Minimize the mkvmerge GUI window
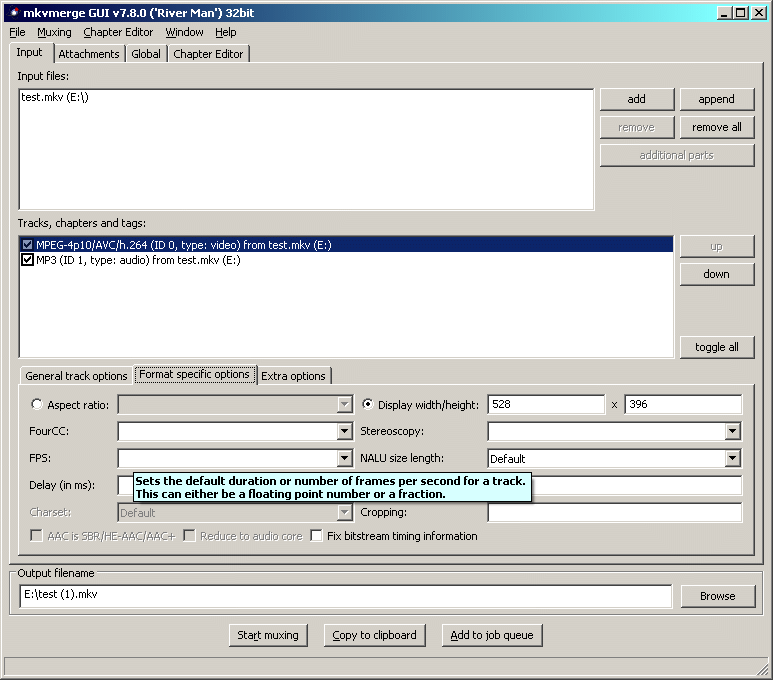Image resolution: width=773 pixels, height=680 pixels. pos(724,13)
